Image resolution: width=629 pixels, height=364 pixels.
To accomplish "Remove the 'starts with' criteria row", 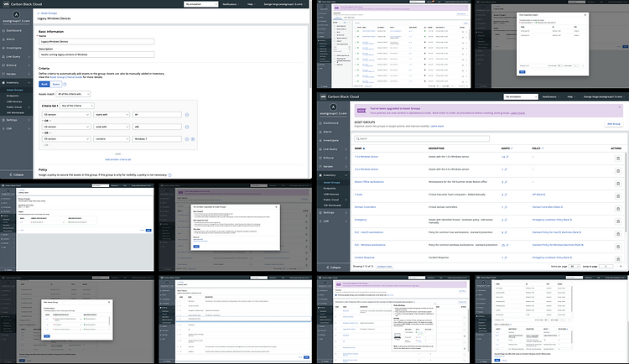I will pos(187,115).
